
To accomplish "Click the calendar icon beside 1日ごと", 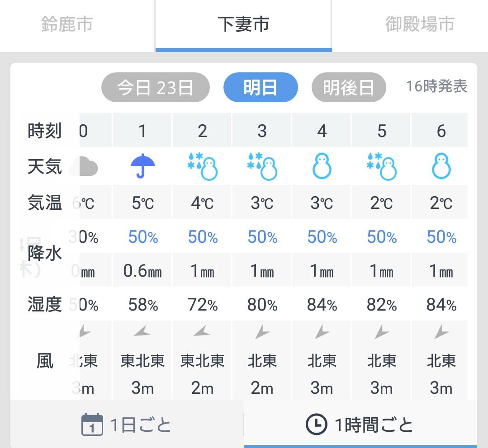I will pos(92,424).
